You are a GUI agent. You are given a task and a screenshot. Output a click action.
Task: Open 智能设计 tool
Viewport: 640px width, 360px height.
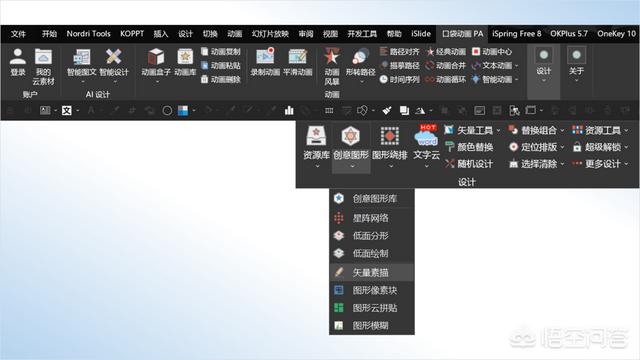pyautogui.click(x=114, y=65)
